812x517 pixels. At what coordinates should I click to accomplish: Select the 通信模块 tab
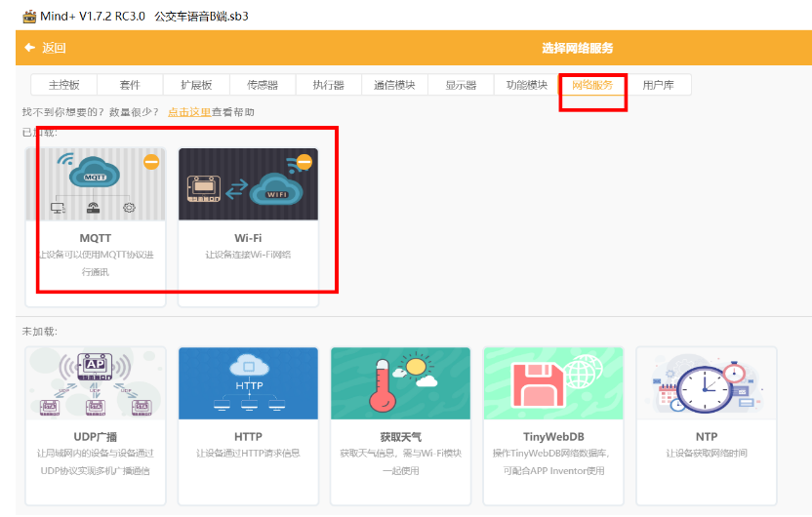pyautogui.click(x=394, y=85)
